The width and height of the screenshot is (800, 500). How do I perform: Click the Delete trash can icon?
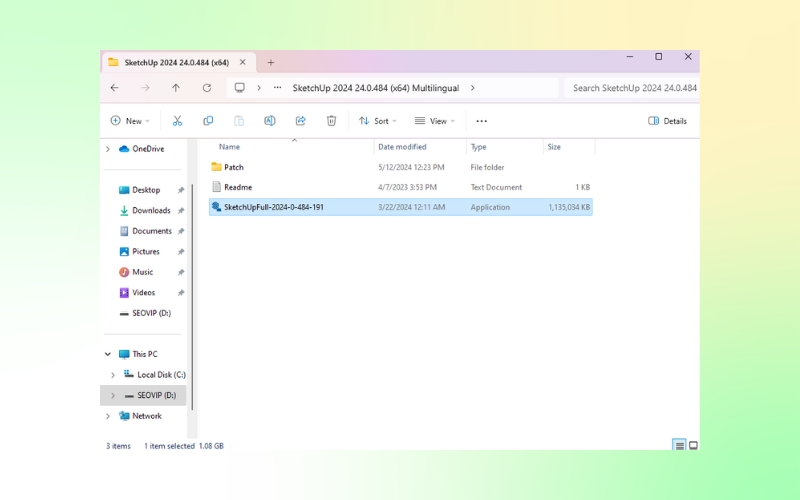[331, 121]
